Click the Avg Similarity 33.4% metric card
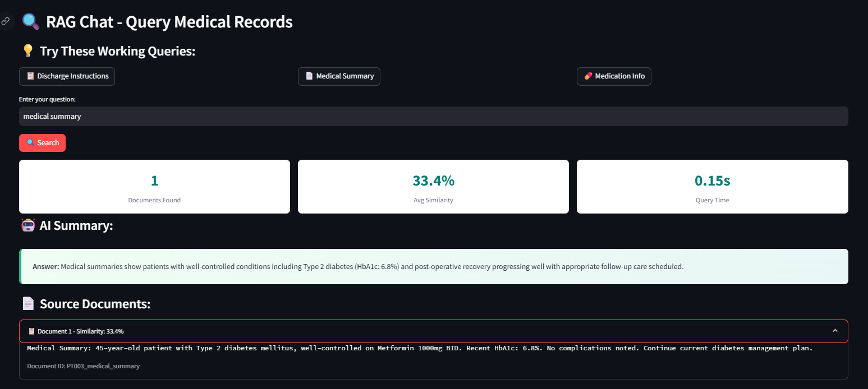 coord(433,187)
